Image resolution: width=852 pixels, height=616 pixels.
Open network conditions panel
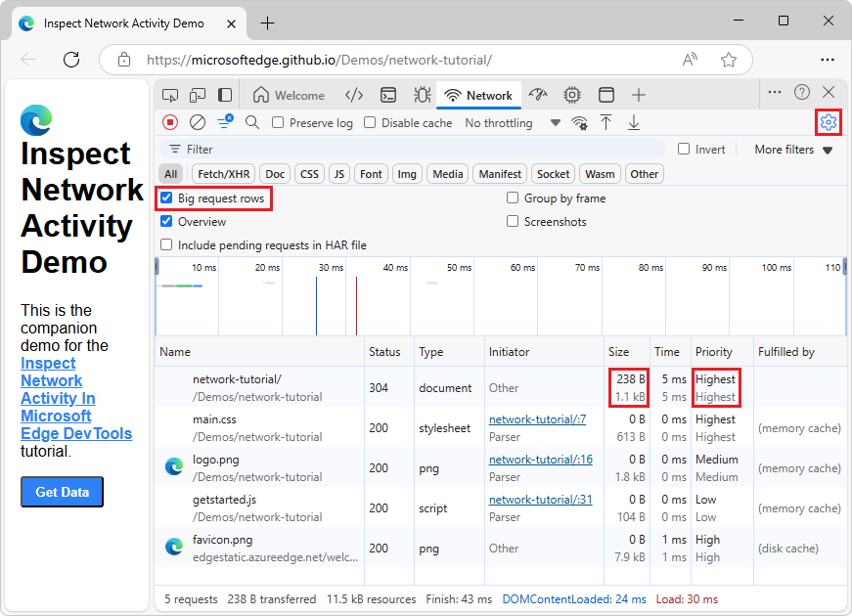(x=579, y=122)
